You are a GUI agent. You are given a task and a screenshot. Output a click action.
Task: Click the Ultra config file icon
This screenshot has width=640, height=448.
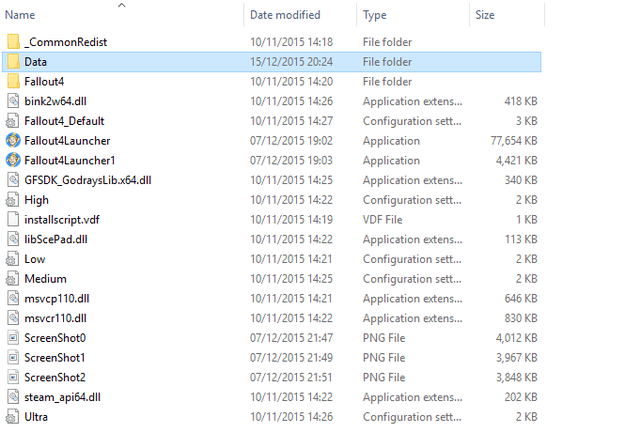13,417
